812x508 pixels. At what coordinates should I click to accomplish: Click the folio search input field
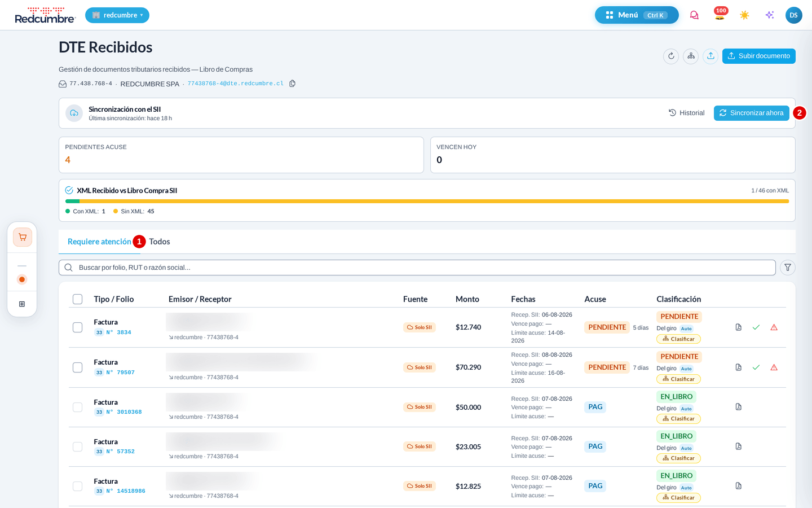[417, 268]
